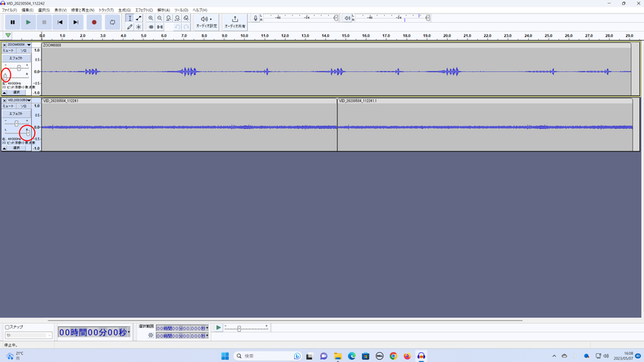Skip to the start of the project
The width and height of the screenshot is (644, 362).
tap(60, 22)
